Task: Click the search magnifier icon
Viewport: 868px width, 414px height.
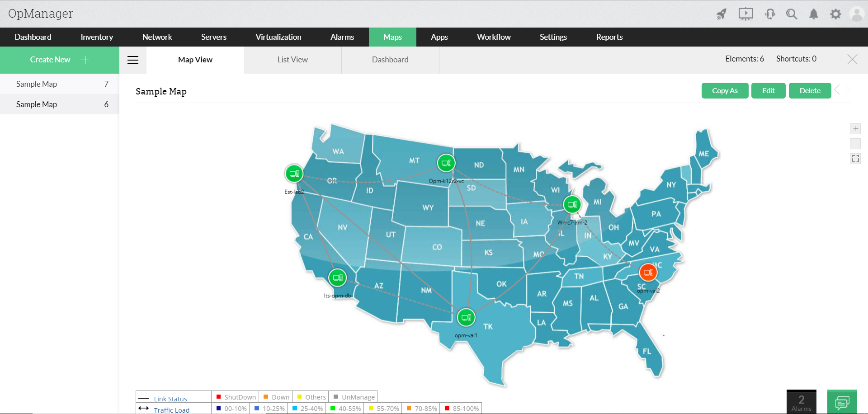Action: click(x=792, y=14)
